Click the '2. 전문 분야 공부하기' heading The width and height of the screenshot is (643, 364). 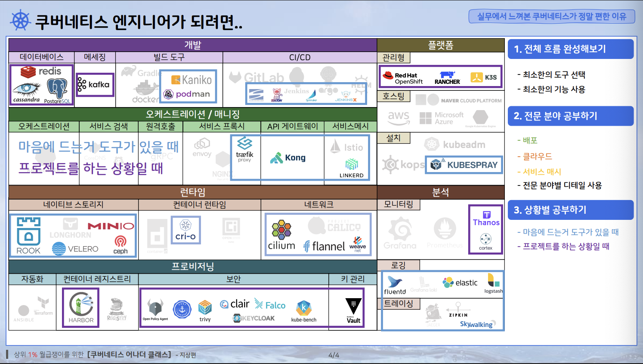coord(571,116)
